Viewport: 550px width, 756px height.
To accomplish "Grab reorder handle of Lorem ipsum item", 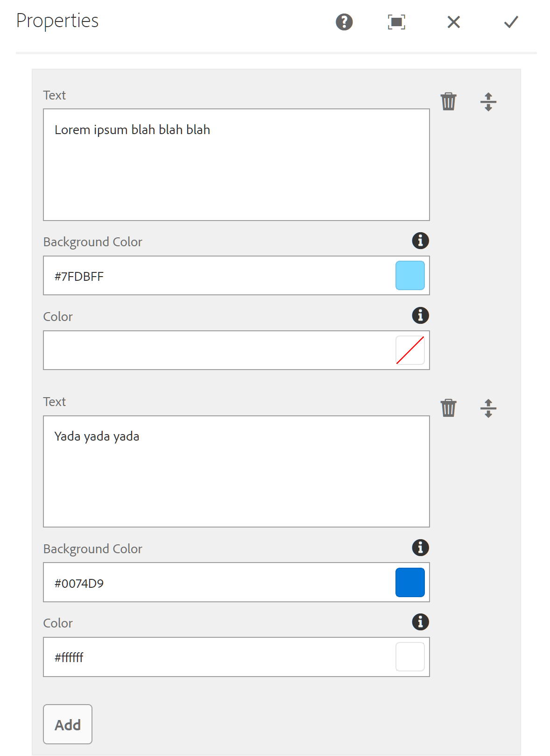I will point(488,101).
